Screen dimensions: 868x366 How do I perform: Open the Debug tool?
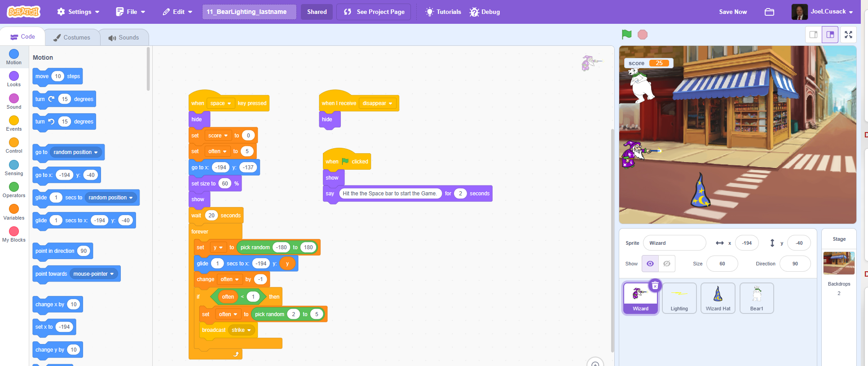pyautogui.click(x=485, y=12)
